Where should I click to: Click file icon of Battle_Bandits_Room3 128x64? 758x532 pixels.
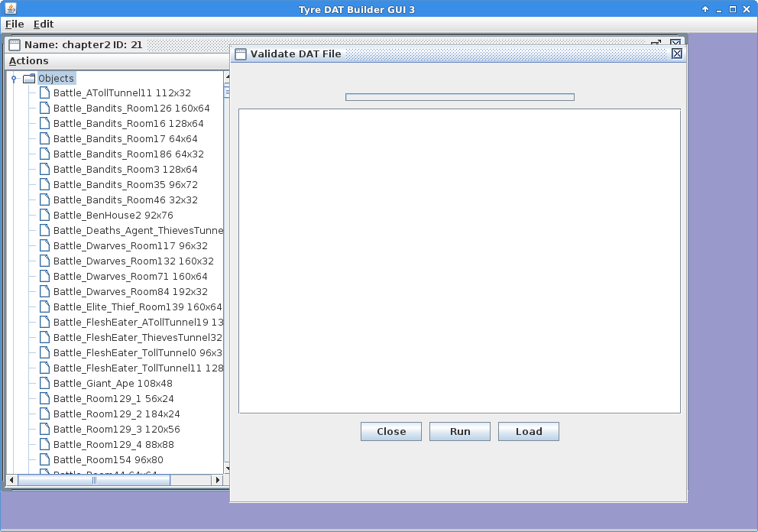44,169
